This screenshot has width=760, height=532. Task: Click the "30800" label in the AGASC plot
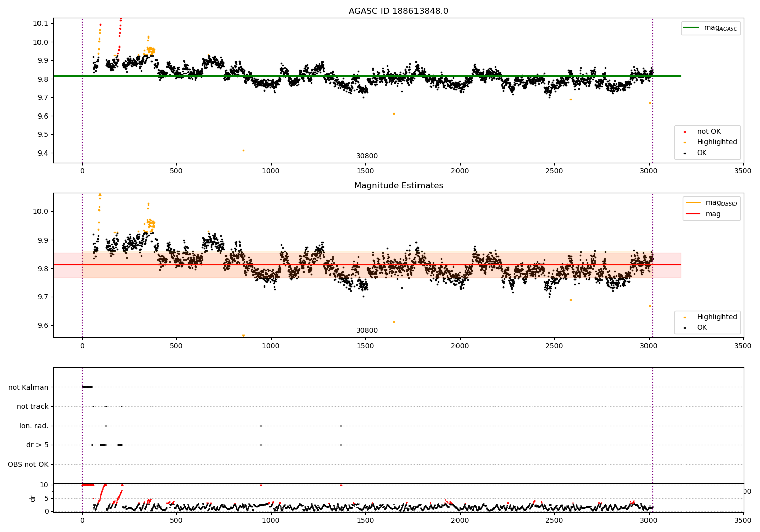point(367,156)
